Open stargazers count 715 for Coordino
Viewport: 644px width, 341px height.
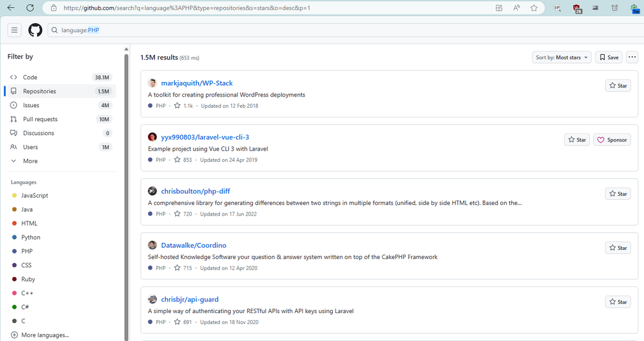(182, 268)
